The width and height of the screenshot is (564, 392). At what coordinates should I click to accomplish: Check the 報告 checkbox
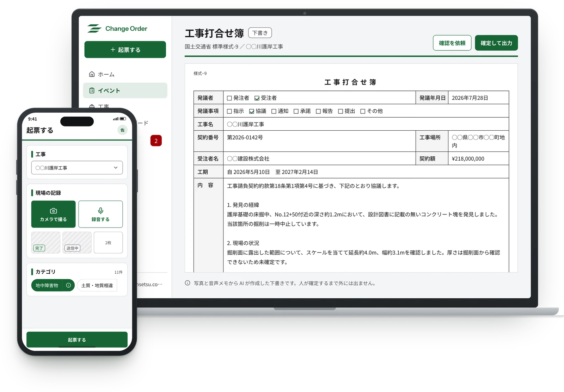click(x=318, y=111)
